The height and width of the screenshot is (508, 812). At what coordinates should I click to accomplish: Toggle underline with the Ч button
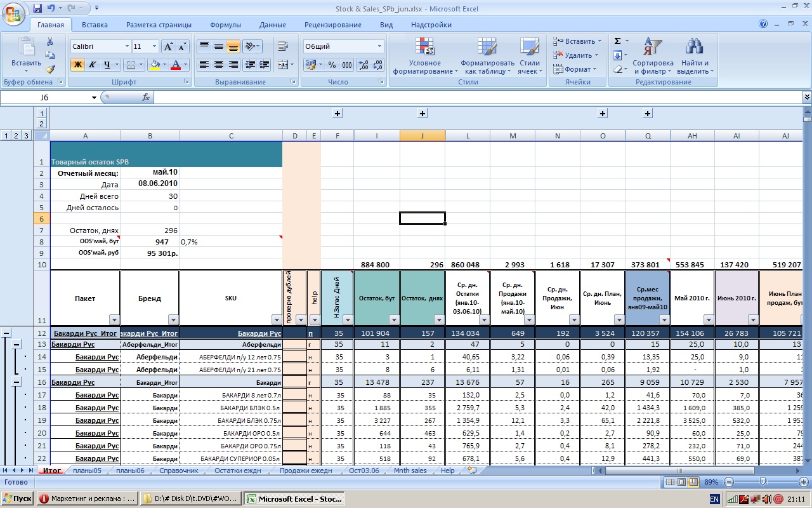[x=107, y=65]
